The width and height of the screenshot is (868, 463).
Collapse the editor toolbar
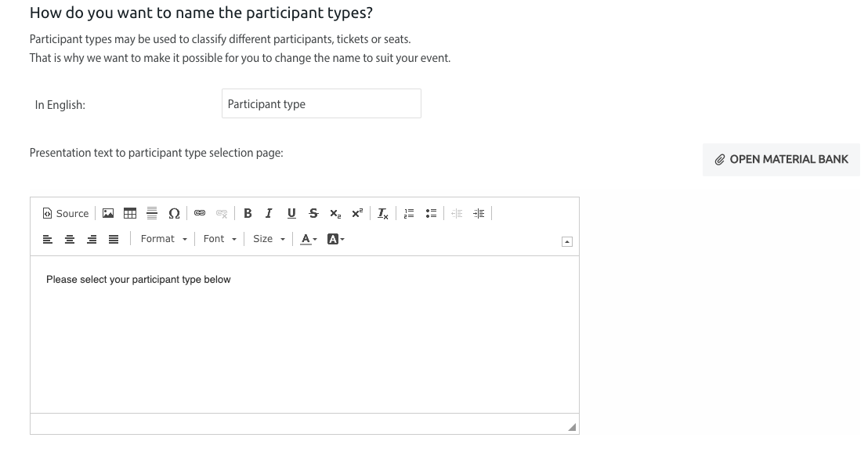coord(567,241)
